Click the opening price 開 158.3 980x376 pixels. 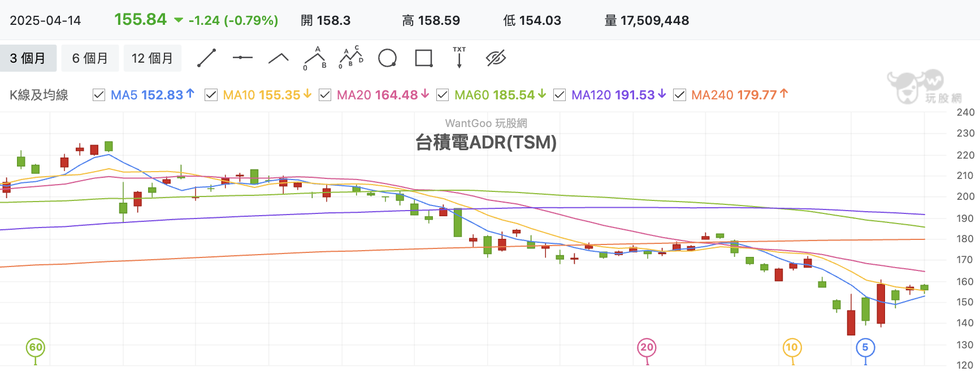(x=326, y=20)
